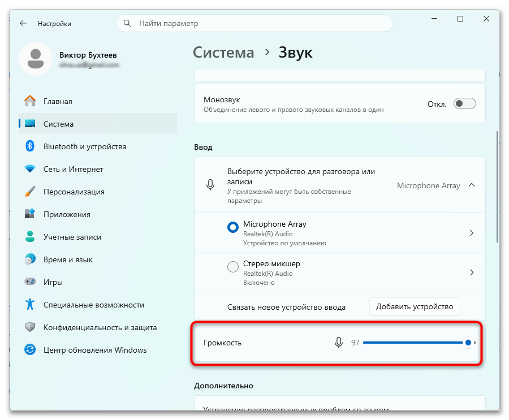Screen dimensions: 509x420
Task: Navigate to Специальные возможности section
Action: point(98,305)
